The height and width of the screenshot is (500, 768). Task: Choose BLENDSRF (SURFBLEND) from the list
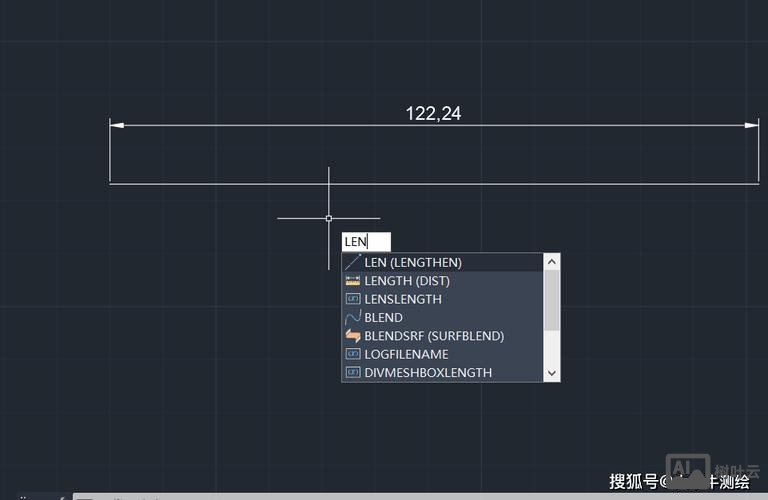[442, 336]
